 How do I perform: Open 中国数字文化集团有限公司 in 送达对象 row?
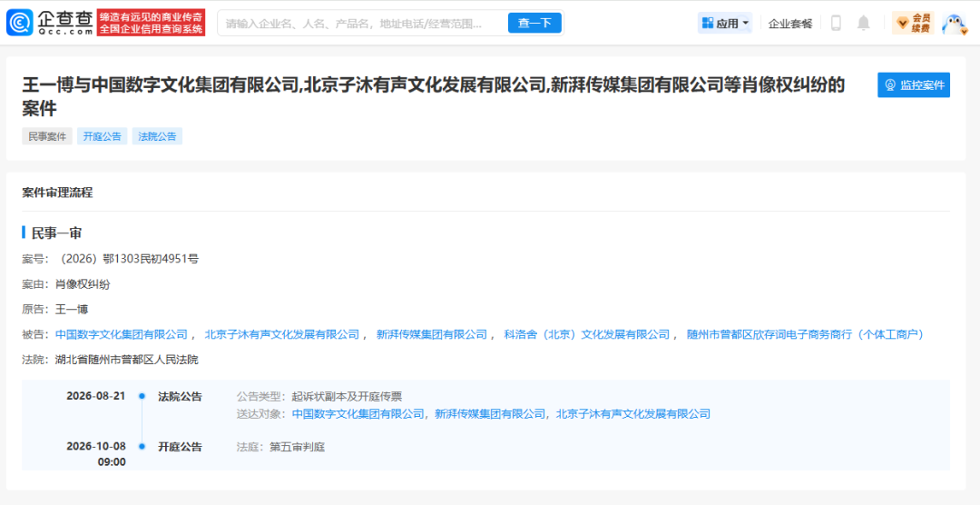pos(358,413)
